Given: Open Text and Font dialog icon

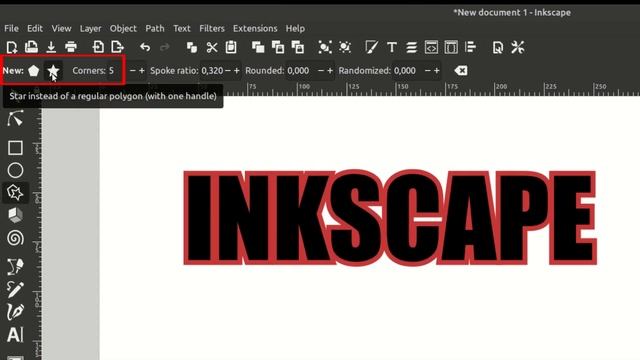Looking at the screenshot, I should click(x=392, y=47).
